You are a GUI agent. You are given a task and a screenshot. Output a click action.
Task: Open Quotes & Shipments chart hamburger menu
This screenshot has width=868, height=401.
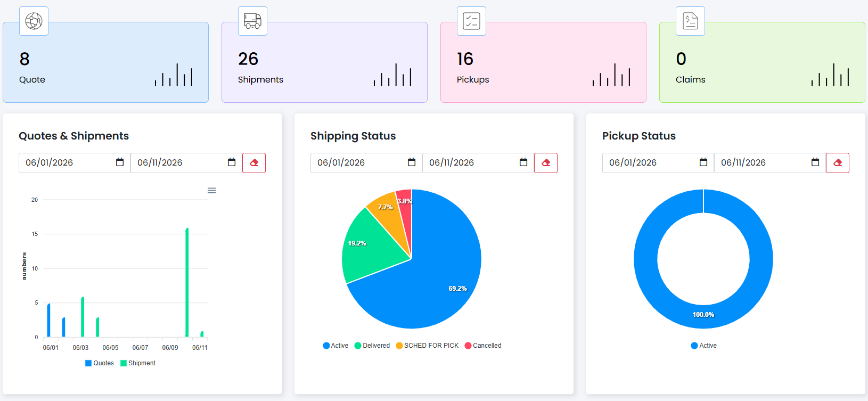click(x=211, y=191)
